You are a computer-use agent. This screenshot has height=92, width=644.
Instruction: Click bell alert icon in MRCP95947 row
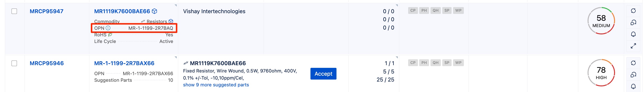click(x=633, y=34)
